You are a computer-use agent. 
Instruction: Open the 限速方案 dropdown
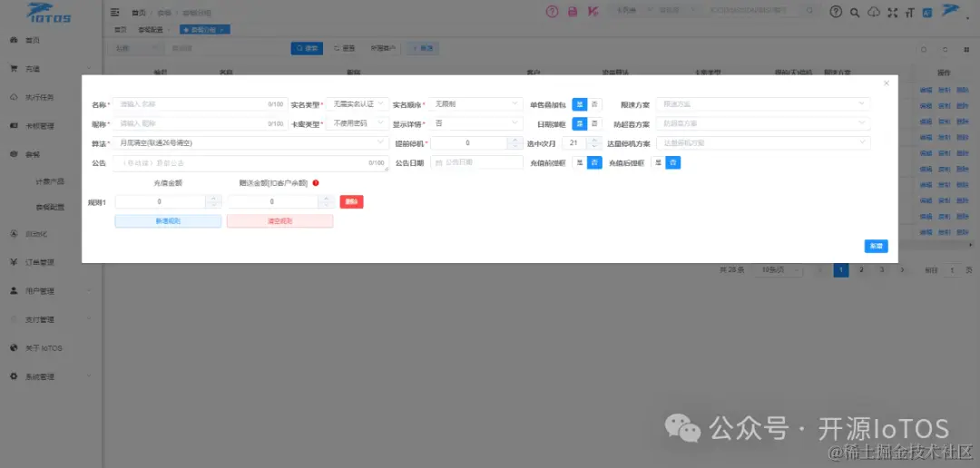coord(763,103)
